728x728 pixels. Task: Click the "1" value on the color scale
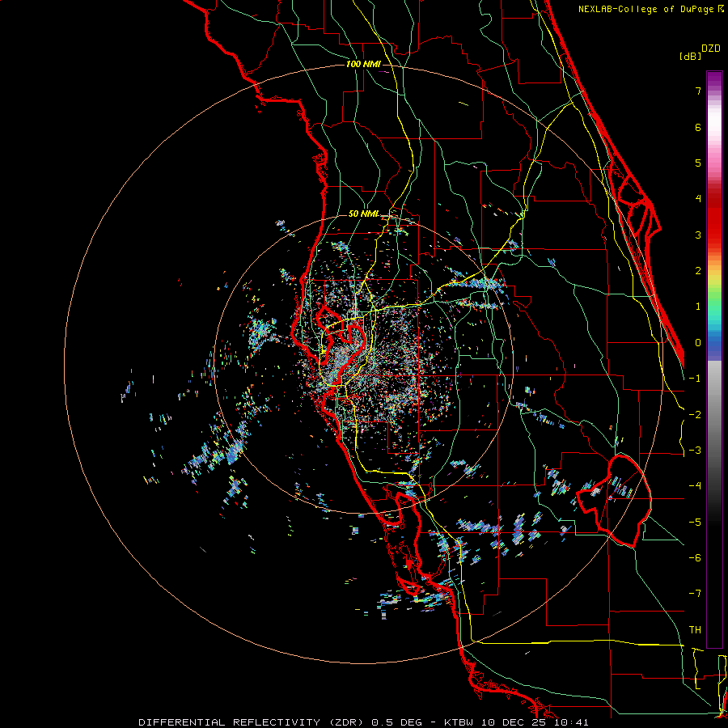(698, 307)
